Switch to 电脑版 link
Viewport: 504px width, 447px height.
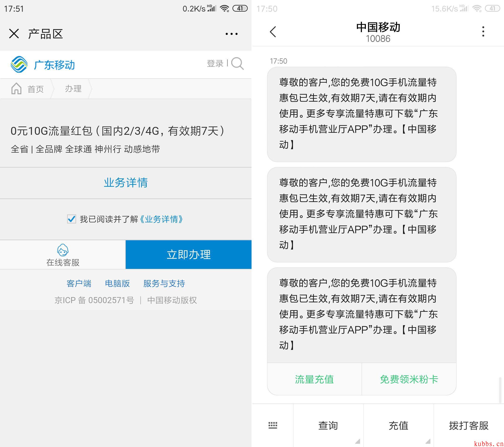pyautogui.click(x=117, y=283)
